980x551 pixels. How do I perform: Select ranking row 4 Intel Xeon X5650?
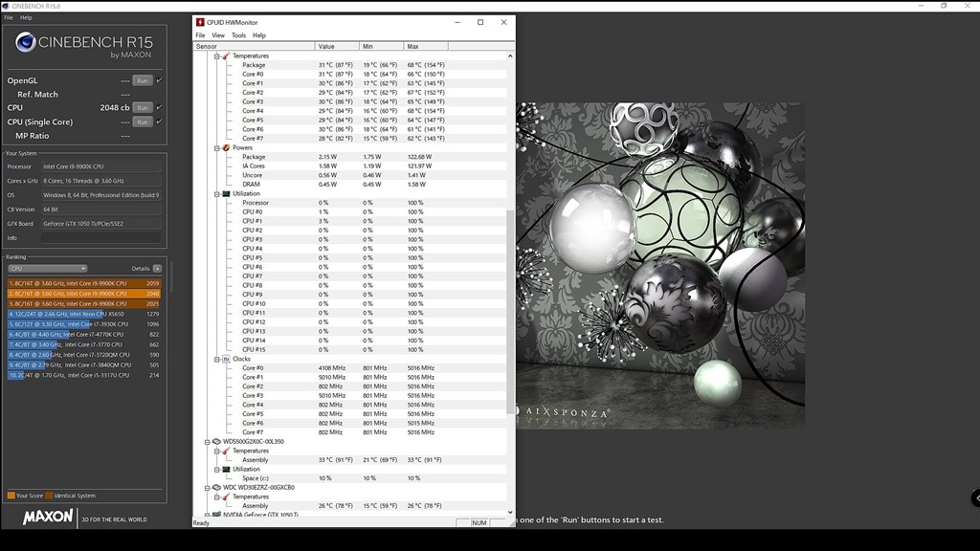(x=84, y=314)
